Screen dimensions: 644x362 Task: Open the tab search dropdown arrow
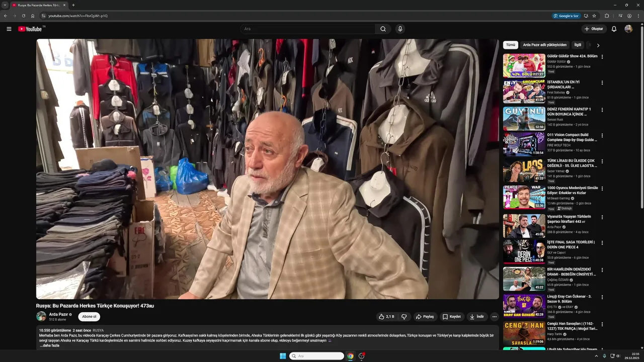(5, 5)
